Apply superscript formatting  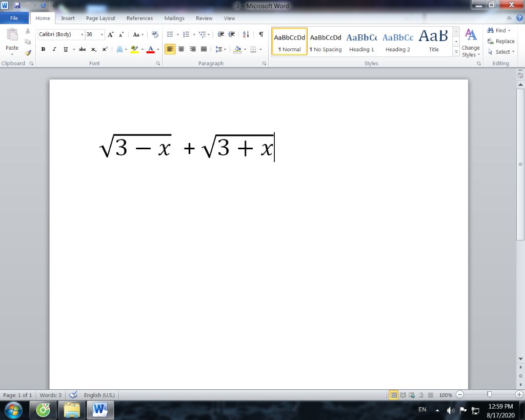coord(105,49)
